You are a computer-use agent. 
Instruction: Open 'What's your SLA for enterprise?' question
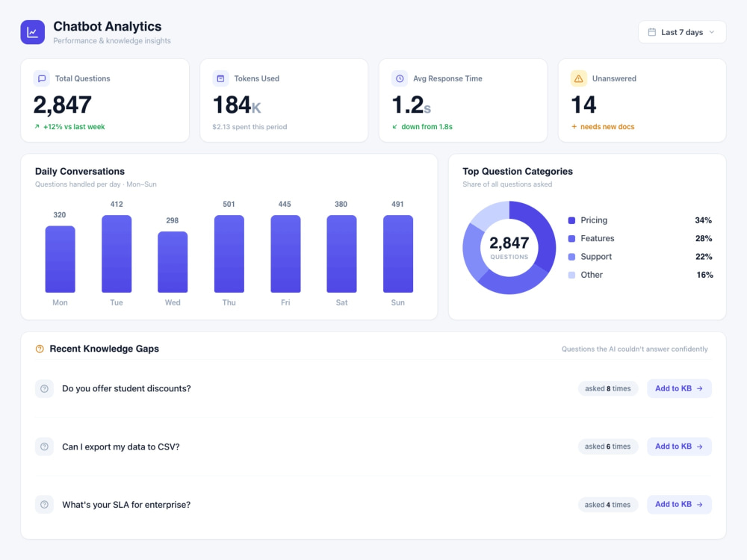click(x=126, y=505)
